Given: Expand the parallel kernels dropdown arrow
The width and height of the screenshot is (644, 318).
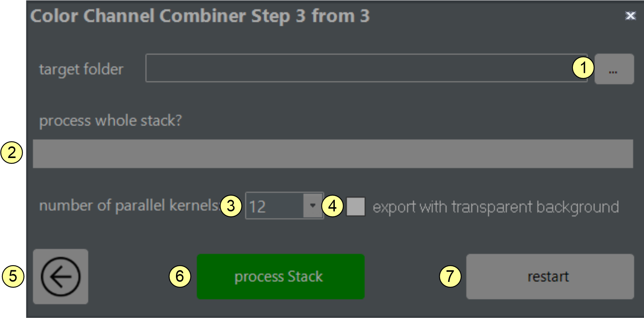Looking at the screenshot, I should pos(313,205).
